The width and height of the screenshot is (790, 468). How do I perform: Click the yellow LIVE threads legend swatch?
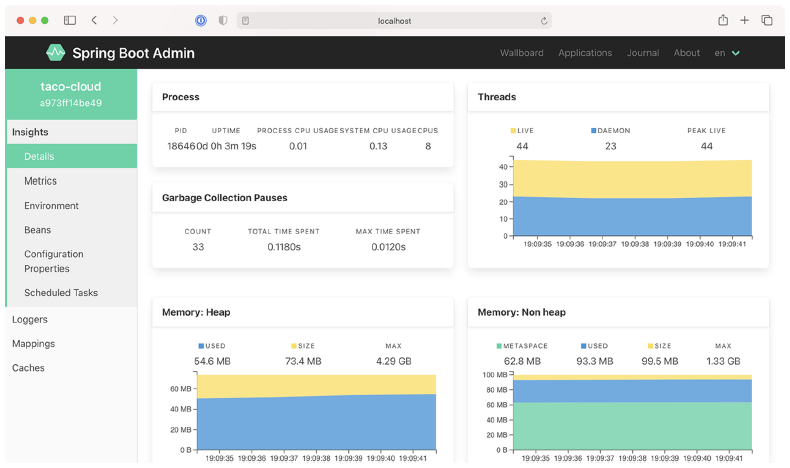point(514,131)
